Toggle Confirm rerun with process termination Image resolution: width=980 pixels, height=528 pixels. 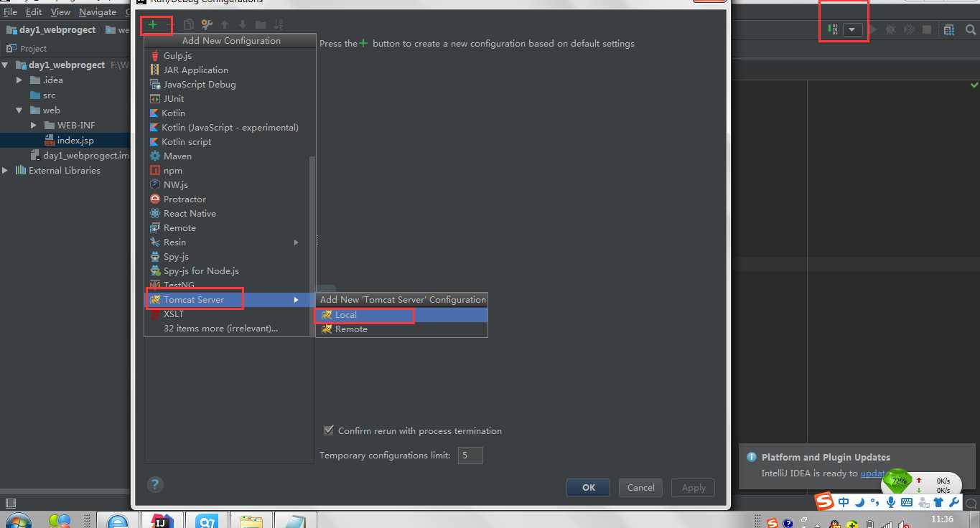pos(329,430)
